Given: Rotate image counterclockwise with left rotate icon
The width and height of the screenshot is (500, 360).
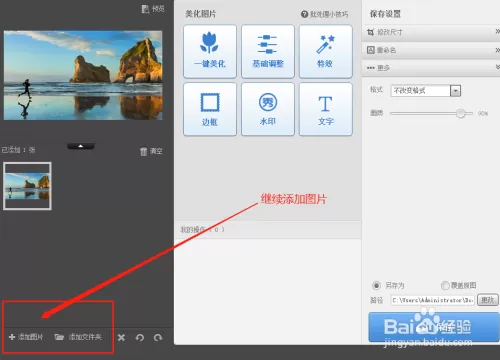Looking at the screenshot, I should tap(140, 338).
